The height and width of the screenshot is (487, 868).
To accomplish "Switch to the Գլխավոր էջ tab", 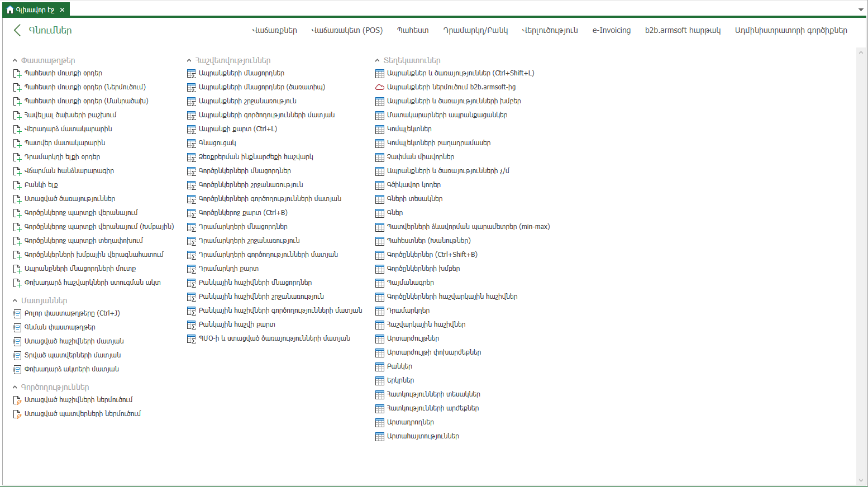I will (x=35, y=9).
